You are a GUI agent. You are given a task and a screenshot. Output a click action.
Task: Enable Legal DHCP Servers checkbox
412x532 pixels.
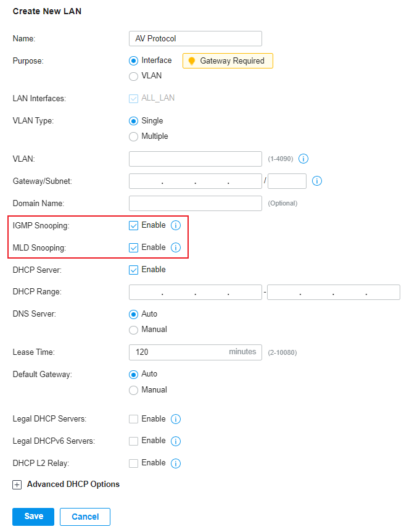pos(134,419)
